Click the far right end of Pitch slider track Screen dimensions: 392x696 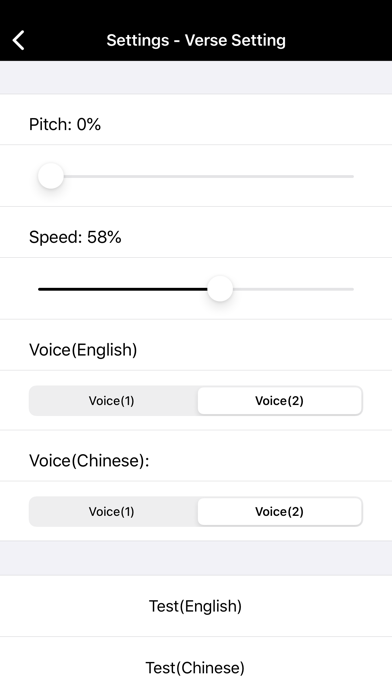(351, 176)
